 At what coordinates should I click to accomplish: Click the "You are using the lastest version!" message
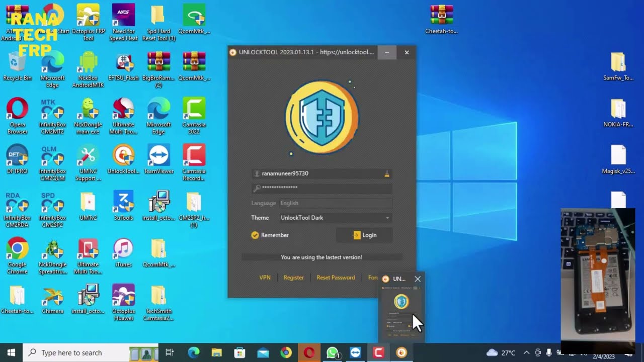[321, 257]
